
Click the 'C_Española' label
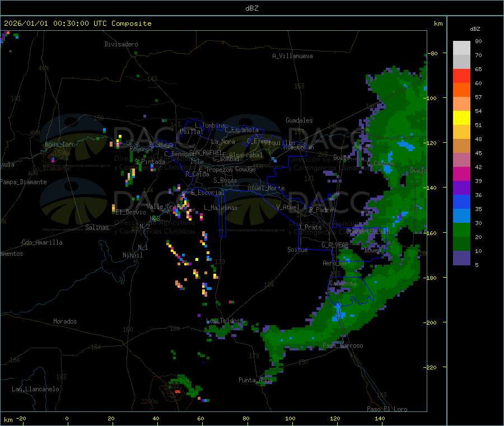point(241,130)
